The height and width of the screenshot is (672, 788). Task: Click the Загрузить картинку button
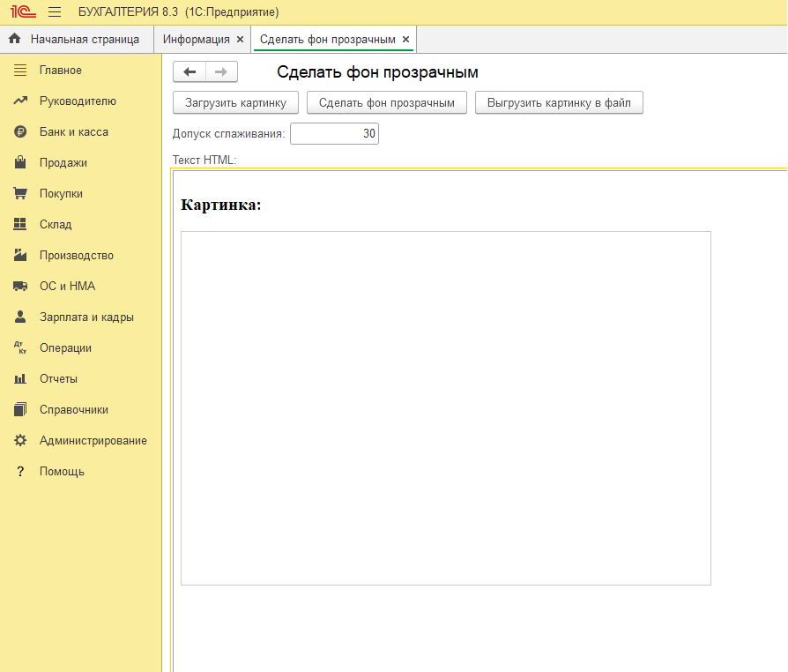pyautogui.click(x=235, y=102)
